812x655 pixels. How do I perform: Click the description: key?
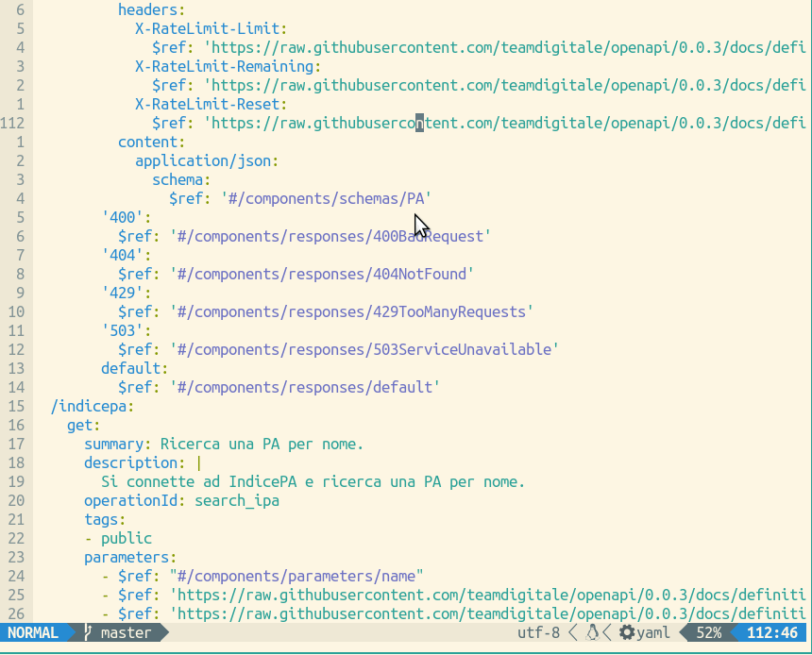coord(134,463)
